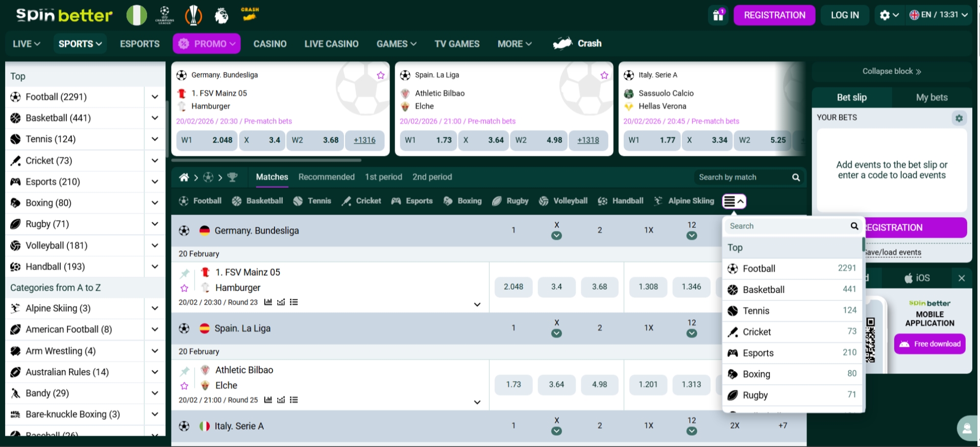Expand the Arm Wrestling (4) sidebar category
Image resolution: width=980 pixels, height=447 pixels.
155,351
